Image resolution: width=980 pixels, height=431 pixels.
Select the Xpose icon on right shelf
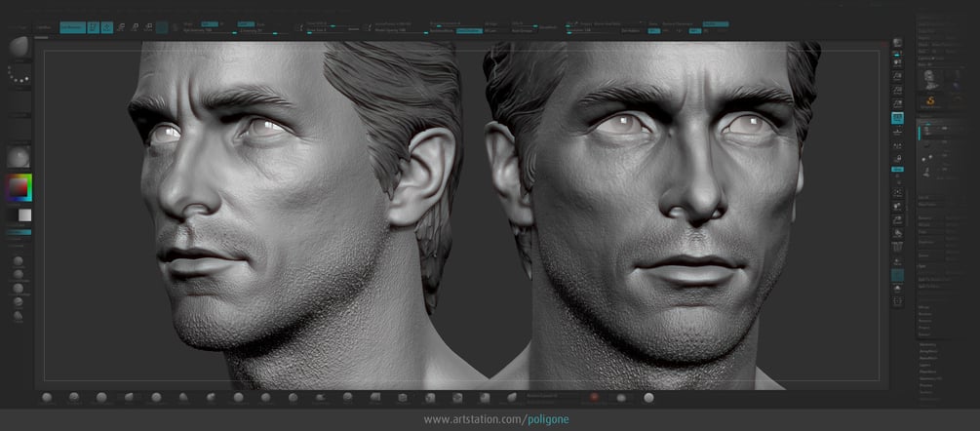click(897, 301)
